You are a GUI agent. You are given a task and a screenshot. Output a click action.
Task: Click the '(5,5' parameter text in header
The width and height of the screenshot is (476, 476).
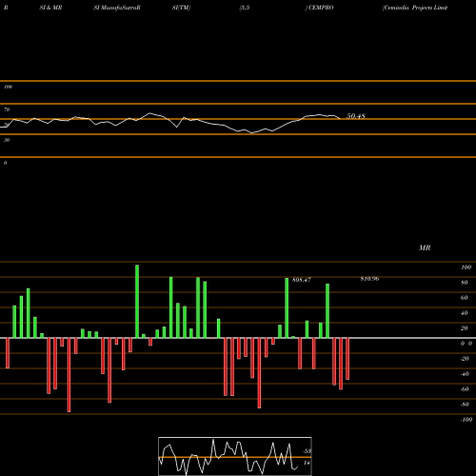tap(245, 8)
